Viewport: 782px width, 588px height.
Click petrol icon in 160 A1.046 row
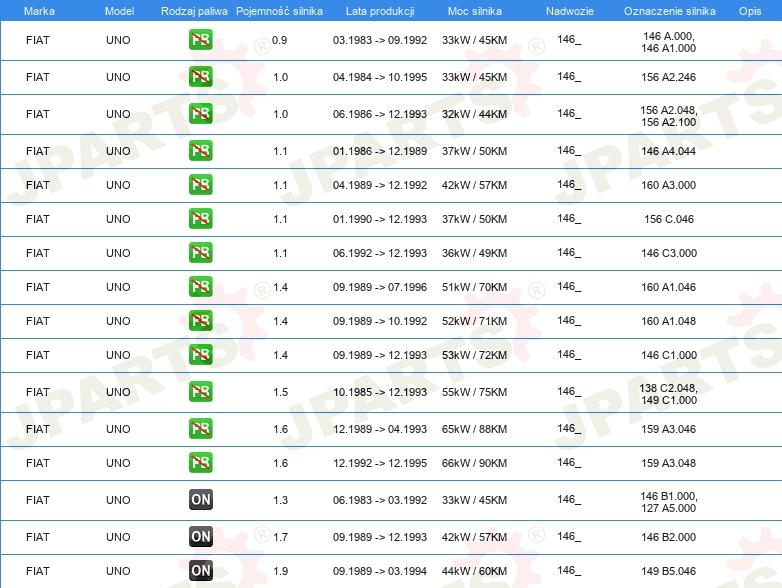click(200, 287)
